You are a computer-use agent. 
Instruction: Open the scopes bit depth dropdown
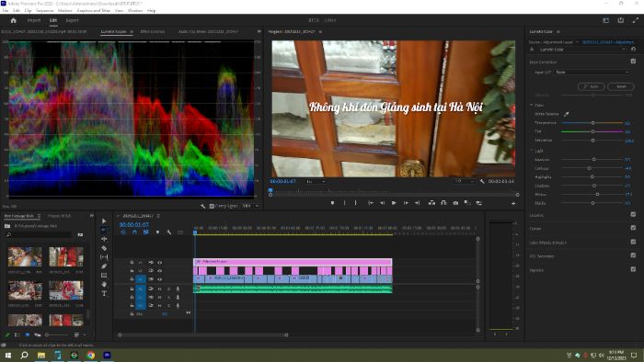coord(250,206)
